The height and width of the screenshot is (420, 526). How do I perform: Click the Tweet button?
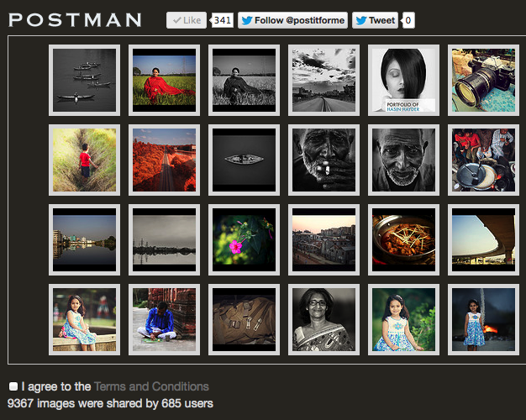375,20
